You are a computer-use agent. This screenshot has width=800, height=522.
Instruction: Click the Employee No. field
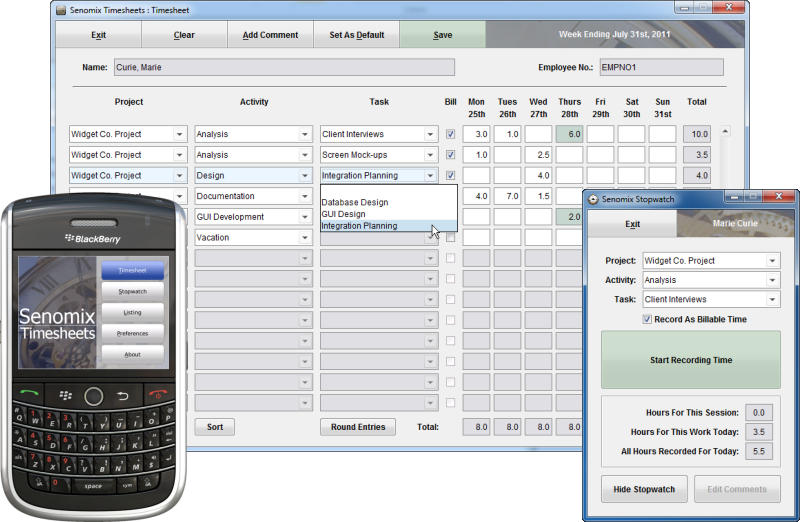[662, 67]
